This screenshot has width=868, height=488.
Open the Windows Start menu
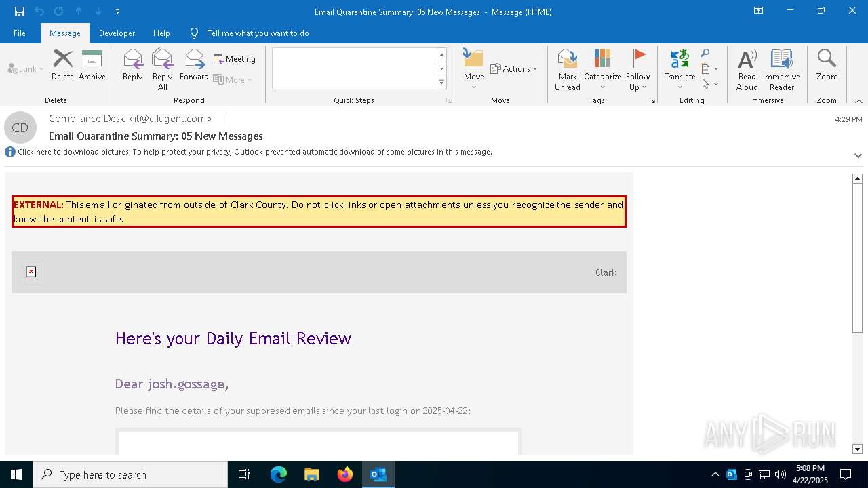[x=16, y=474]
